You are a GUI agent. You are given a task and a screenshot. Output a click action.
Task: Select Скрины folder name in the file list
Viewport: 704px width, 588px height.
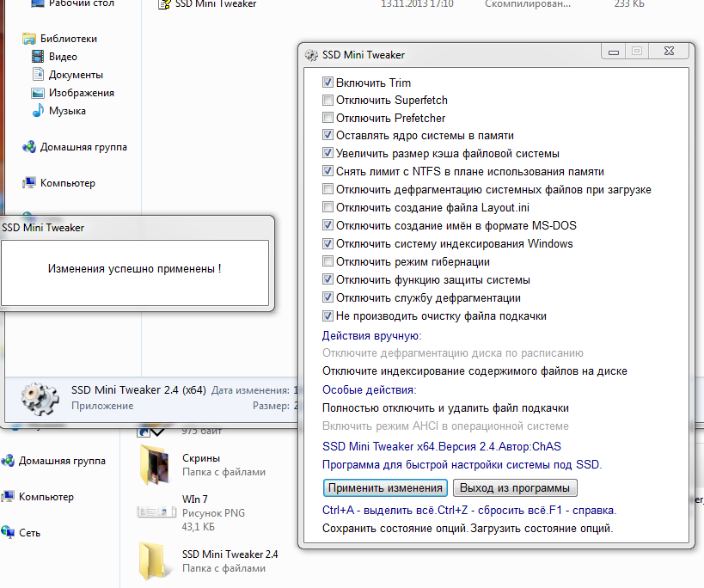(x=201, y=458)
